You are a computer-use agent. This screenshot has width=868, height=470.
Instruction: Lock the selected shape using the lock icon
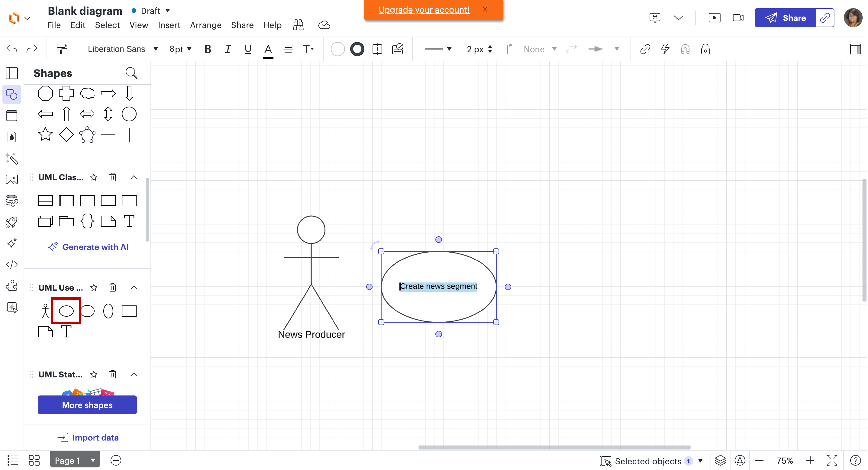[x=705, y=49]
